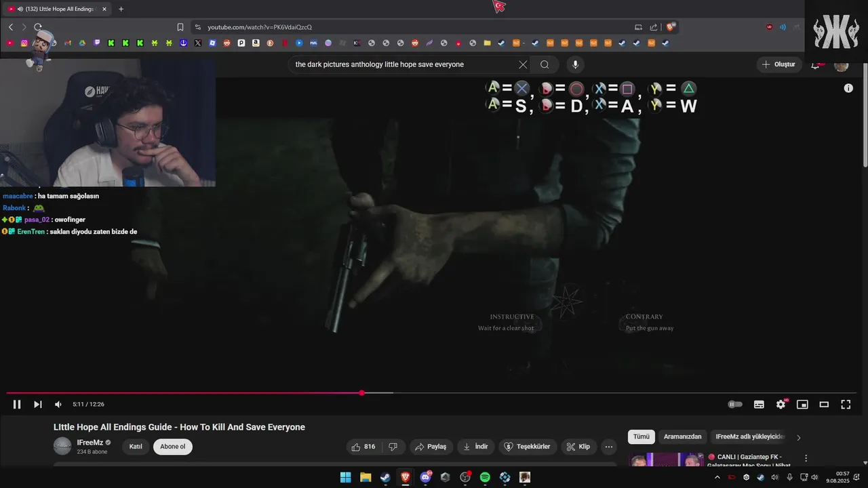Pause the YouTube video

pos(17,405)
